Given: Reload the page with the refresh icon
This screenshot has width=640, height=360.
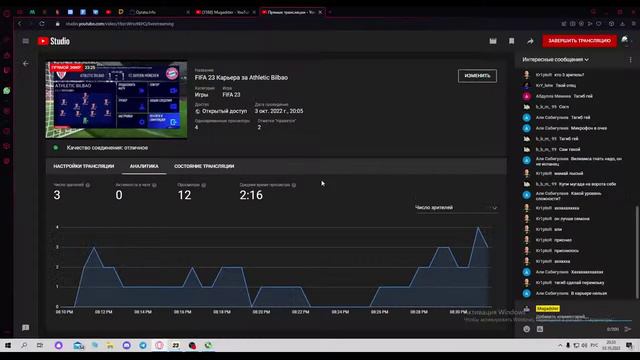Looking at the screenshot, I should (42, 24).
